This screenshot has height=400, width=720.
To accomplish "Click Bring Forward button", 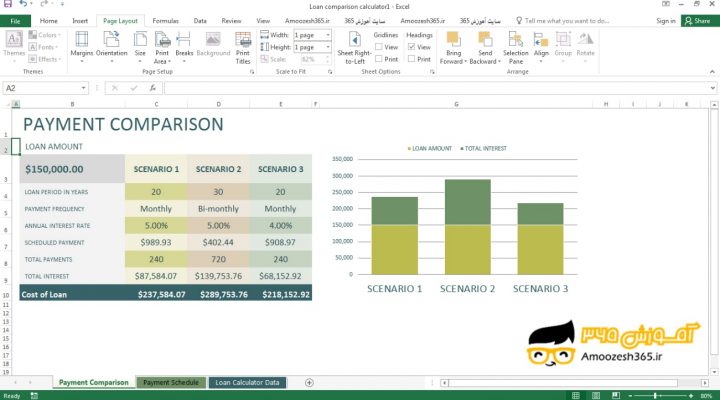I will pos(453,48).
